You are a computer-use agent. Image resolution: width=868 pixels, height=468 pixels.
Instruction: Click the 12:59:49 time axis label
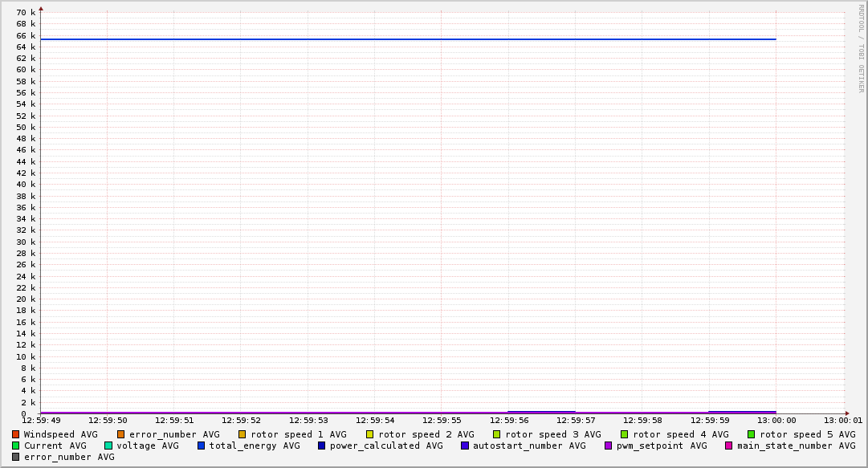tap(40, 421)
